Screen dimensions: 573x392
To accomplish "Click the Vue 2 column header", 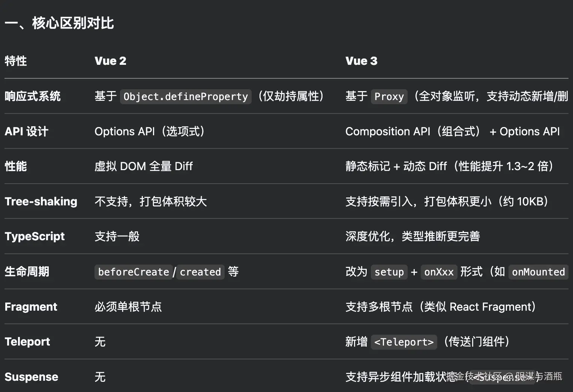I will point(110,61).
